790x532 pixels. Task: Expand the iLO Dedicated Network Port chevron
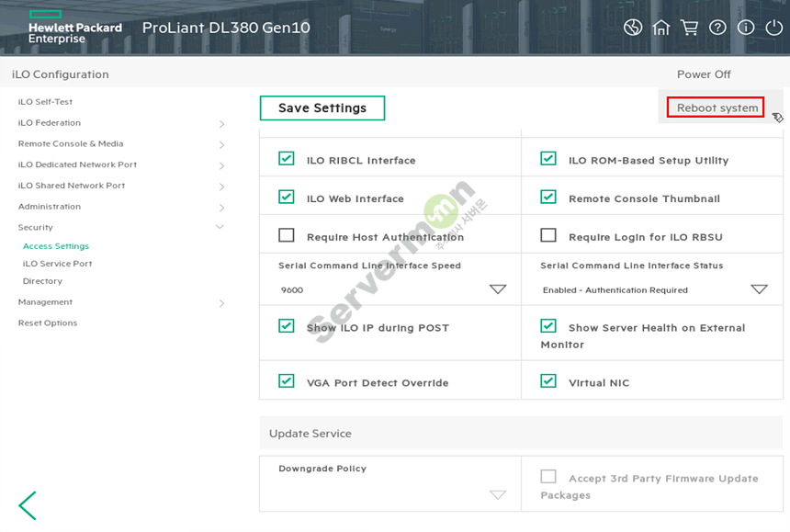[221, 165]
